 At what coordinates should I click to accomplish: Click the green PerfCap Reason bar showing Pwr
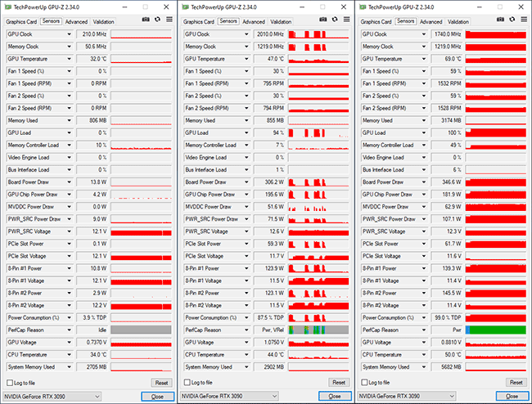[x=496, y=330]
